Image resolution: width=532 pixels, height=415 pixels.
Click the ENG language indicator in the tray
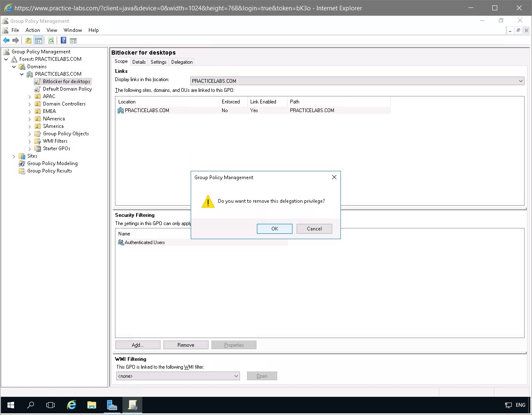pyautogui.click(x=520, y=405)
